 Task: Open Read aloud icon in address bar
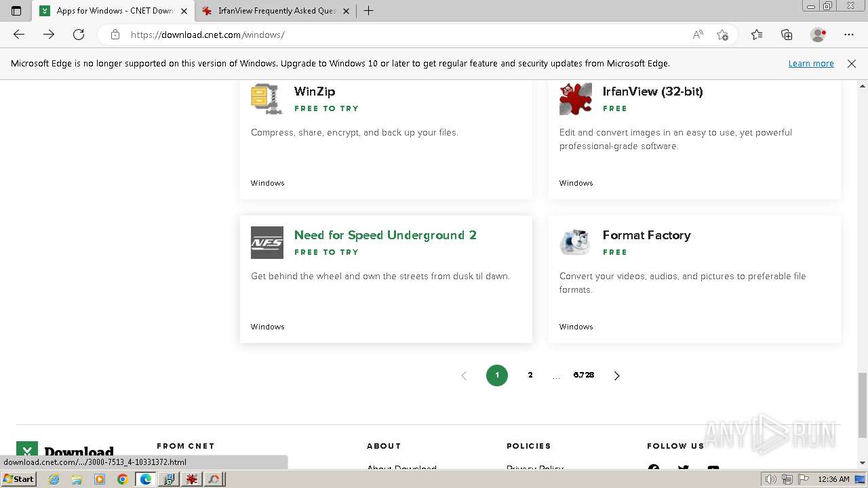[x=698, y=35]
